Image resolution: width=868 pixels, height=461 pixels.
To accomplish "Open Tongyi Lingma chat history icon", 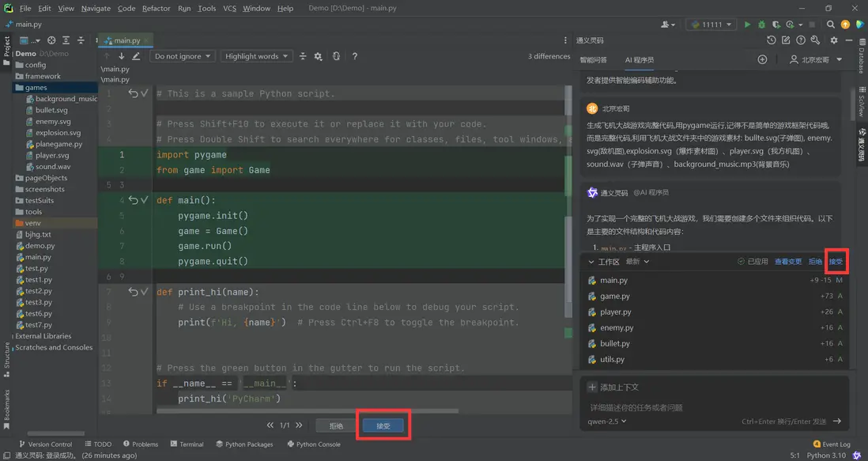I will click(x=772, y=40).
